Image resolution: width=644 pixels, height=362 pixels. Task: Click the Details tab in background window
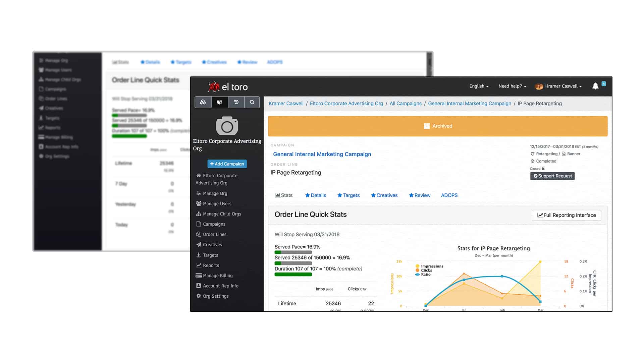pyautogui.click(x=150, y=62)
